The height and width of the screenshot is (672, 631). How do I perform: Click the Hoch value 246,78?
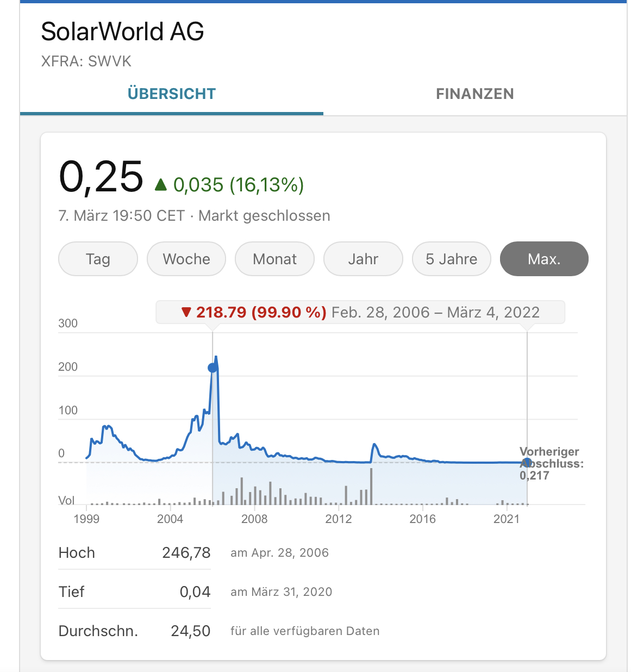click(186, 553)
